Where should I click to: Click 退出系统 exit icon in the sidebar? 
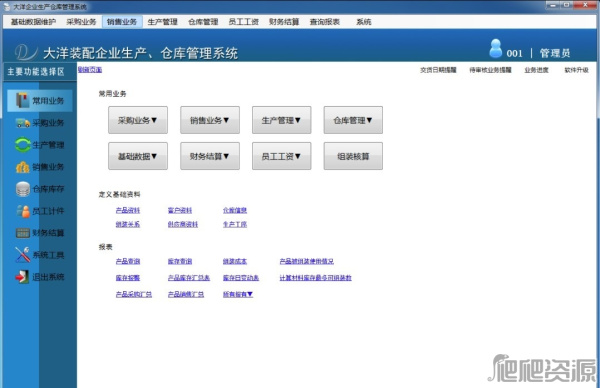tap(22, 277)
